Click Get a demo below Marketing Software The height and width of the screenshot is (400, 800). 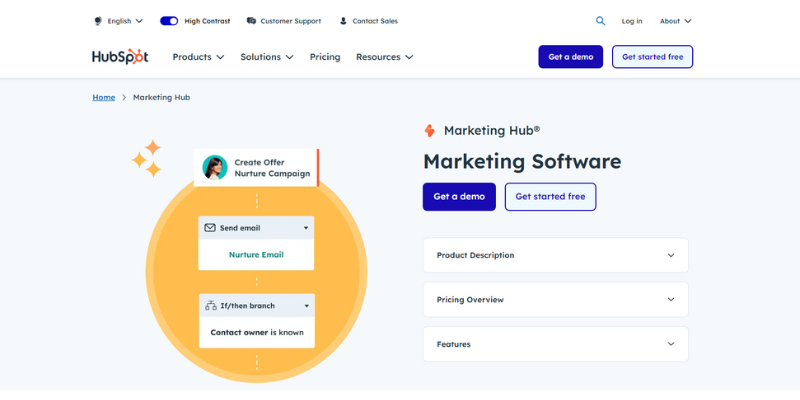[x=459, y=196]
